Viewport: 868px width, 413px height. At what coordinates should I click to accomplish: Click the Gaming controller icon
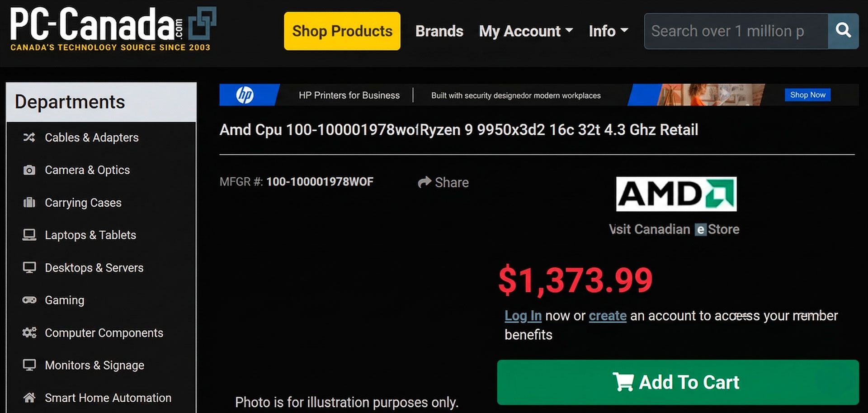coord(29,300)
